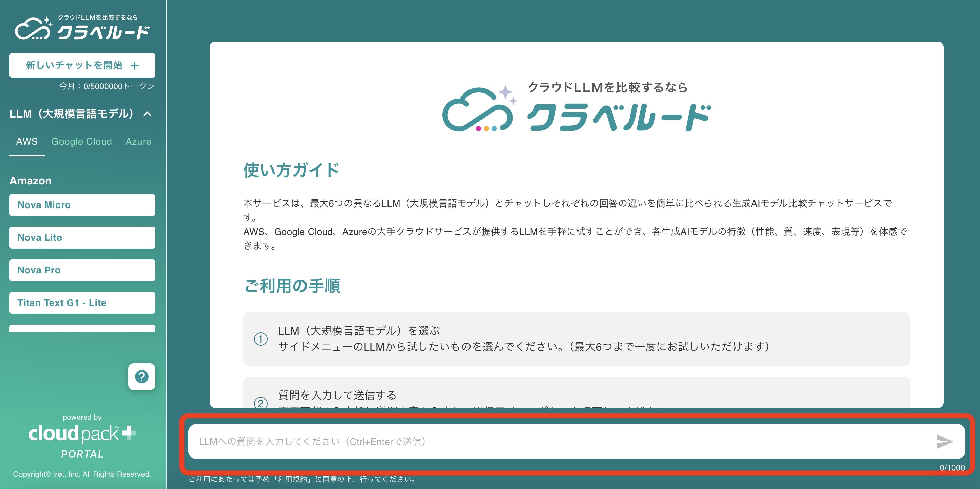Switch to the Azure tab
Screen dimensions: 980x489
coord(138,141)
